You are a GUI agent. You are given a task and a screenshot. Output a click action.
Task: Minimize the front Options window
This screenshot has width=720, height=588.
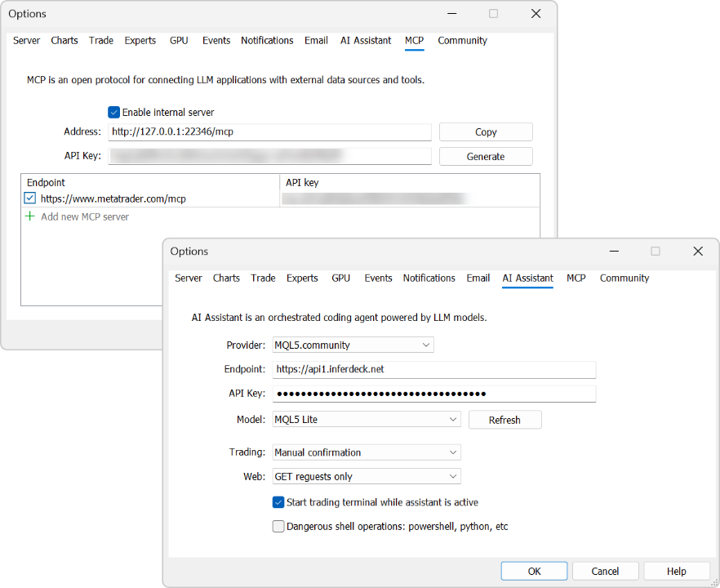(614, 252)
